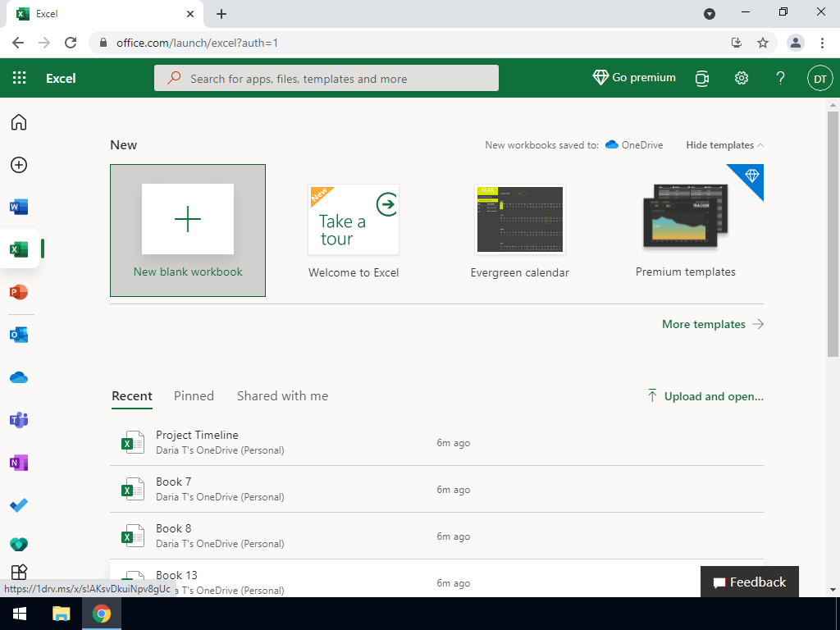
Task: Open the OneDrive sidebar icon
Action: [19, 377]
